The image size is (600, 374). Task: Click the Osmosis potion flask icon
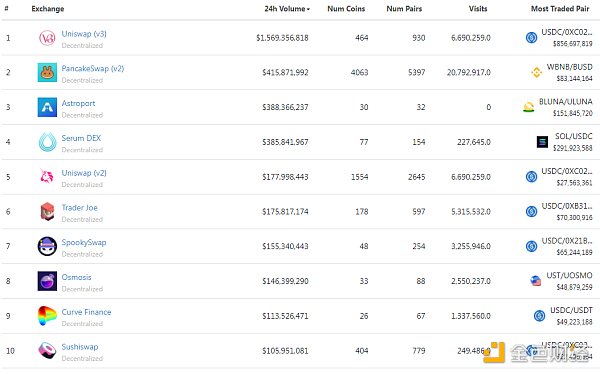[47, 281]
